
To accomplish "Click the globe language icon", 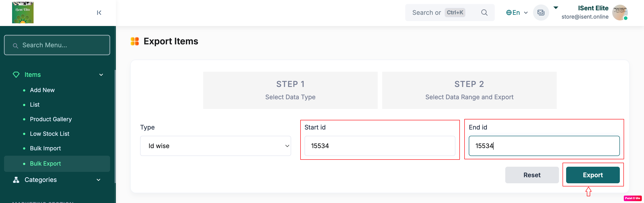I will click(x=508, y=13).
